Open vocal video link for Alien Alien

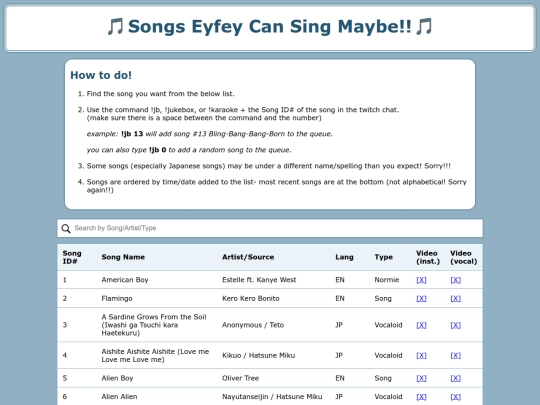455,397
